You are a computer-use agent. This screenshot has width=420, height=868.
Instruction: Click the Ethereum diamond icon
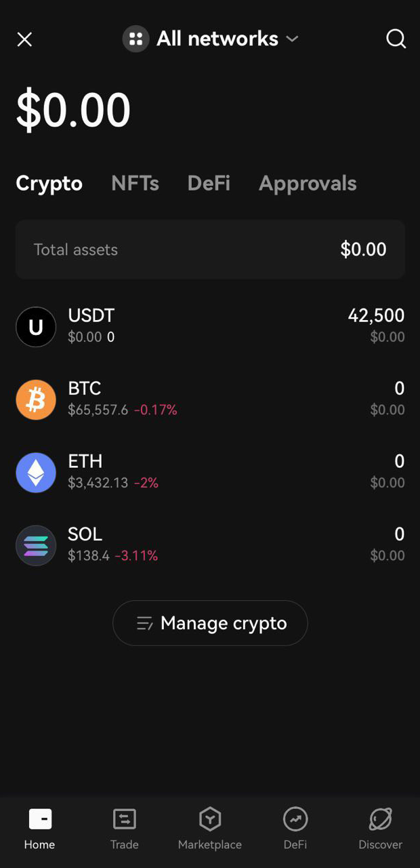(x=36, y=473)
